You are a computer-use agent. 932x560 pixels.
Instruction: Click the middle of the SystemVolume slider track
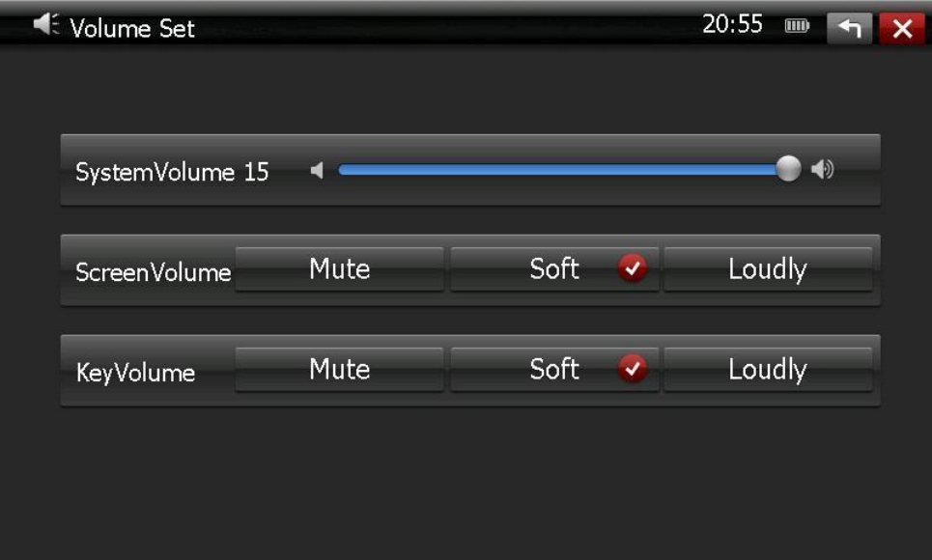(563, 171)
